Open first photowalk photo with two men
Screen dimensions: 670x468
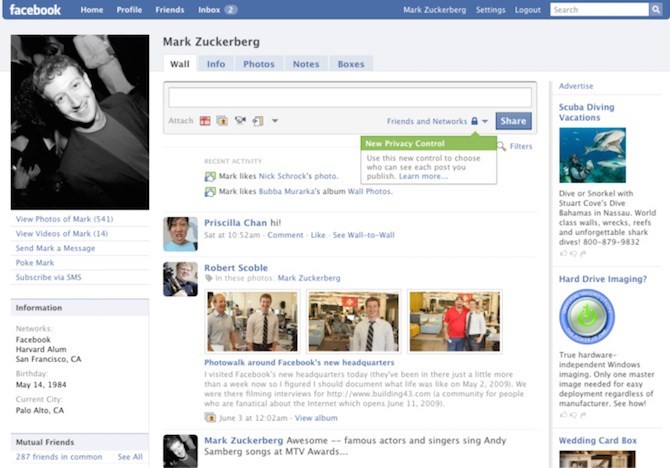point(253,321)
